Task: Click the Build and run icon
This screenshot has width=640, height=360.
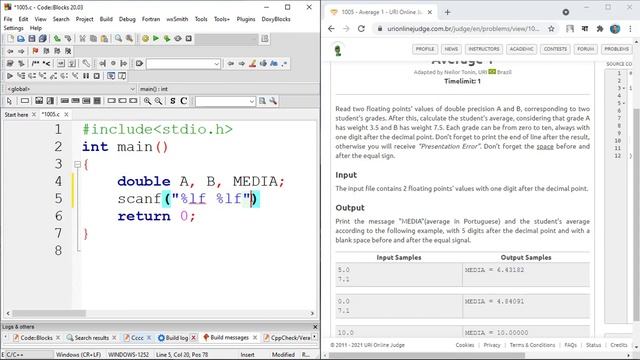Action: (x=167, y=39)
